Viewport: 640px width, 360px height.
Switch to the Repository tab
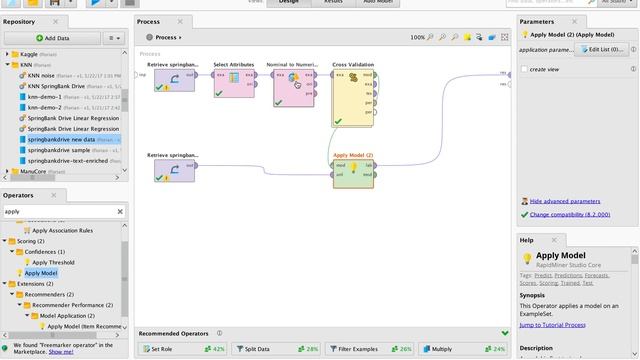(x=19, y=22)
